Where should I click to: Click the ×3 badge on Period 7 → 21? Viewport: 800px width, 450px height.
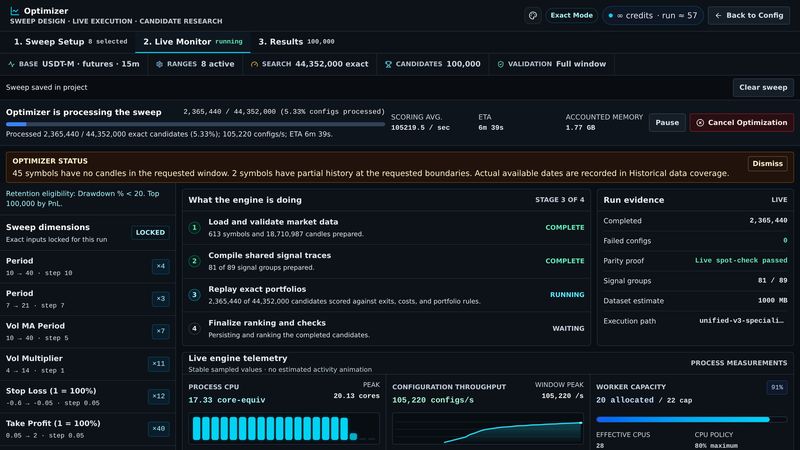pyautogui.click(x=161, y=298)
